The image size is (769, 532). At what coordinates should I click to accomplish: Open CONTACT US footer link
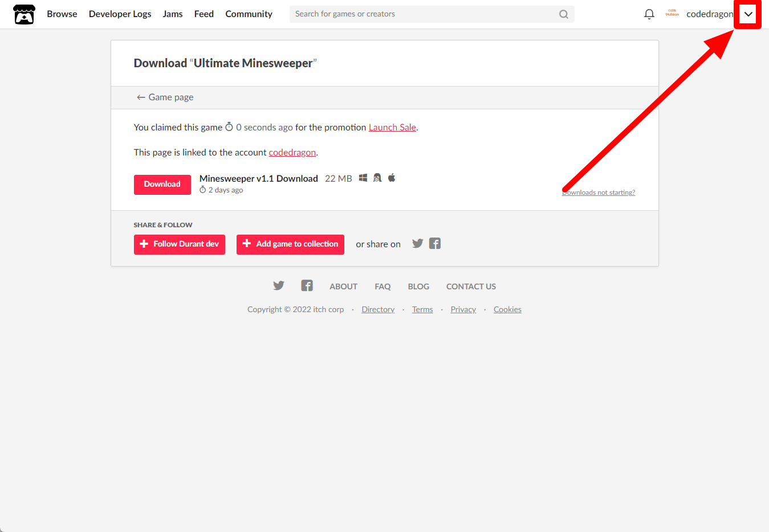[x=471, y=287]
